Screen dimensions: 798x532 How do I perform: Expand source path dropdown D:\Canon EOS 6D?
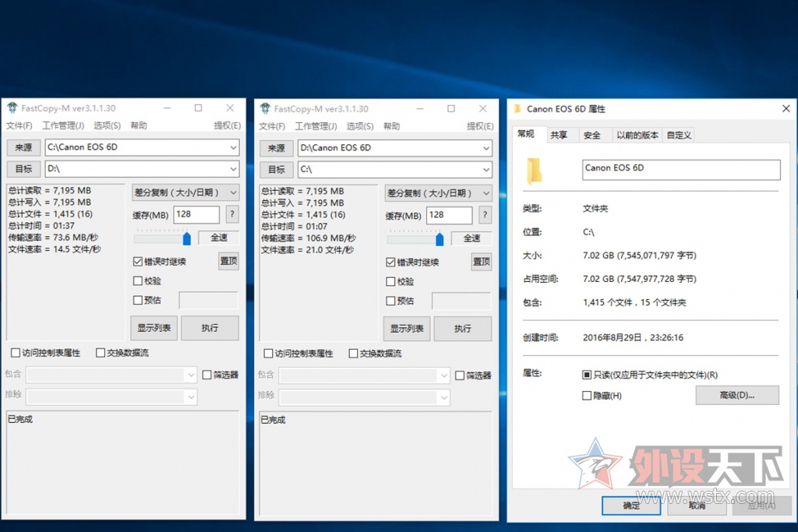486,148
